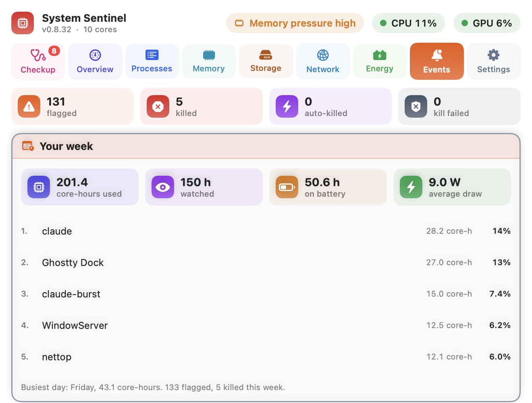The width and height of the screenshot is (532, 403).
Task: Switch to the Network tab
Action: (323, 61)
